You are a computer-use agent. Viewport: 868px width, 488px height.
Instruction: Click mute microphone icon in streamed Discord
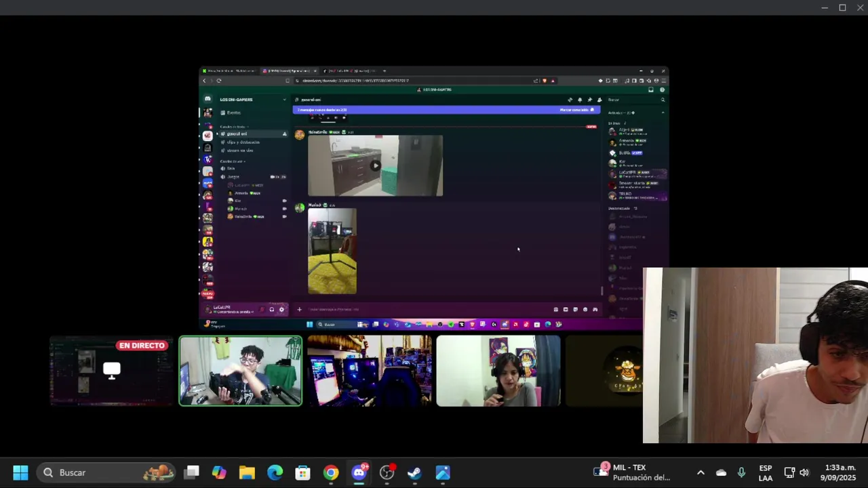(x=262, y=310)
